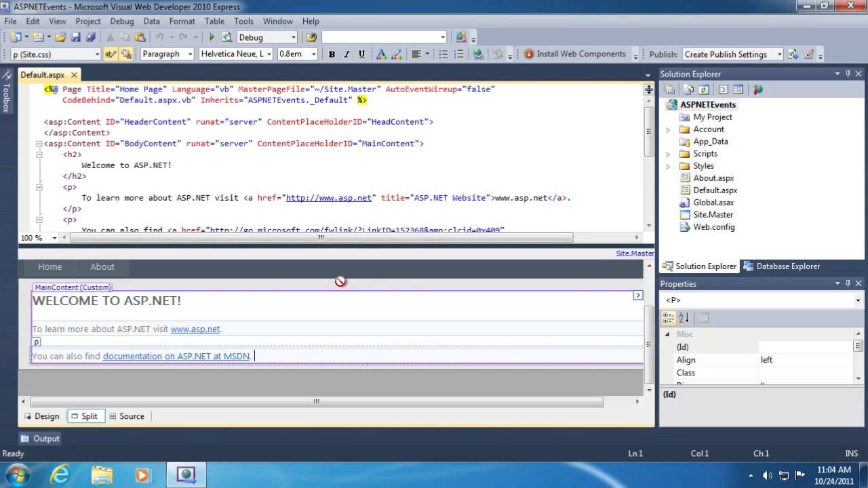Open the Debug menu
The height and width of the screenshot is (488, 868).
pyautogui.click(x=122, y=21)
